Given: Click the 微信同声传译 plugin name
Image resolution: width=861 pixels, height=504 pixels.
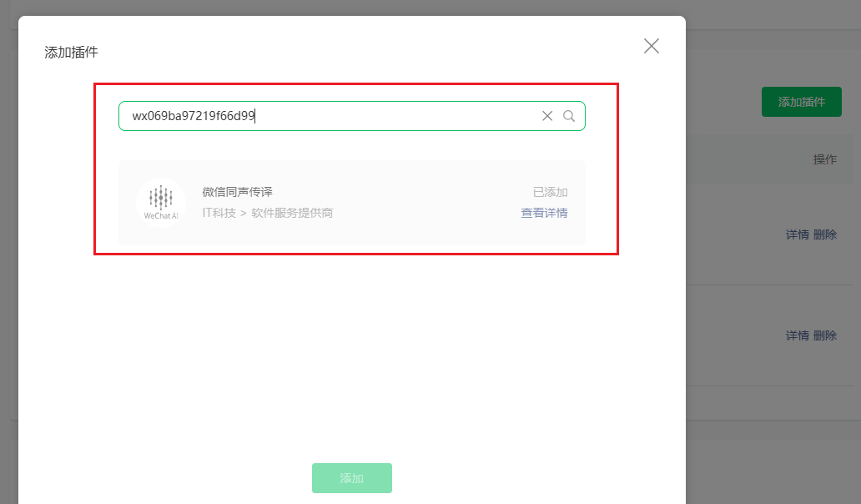Looking at the screenshot, I should point(237,192).
